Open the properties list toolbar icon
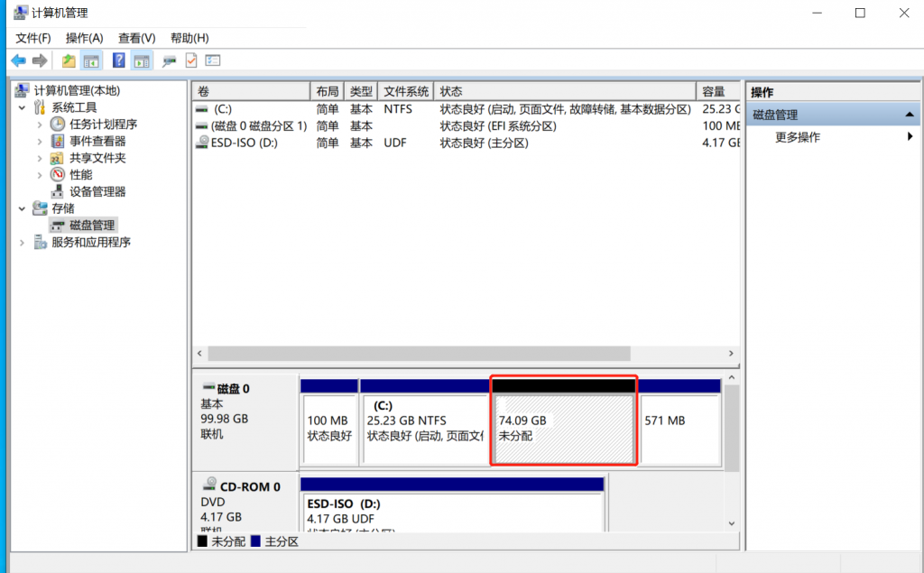 [x=212, y=60]
